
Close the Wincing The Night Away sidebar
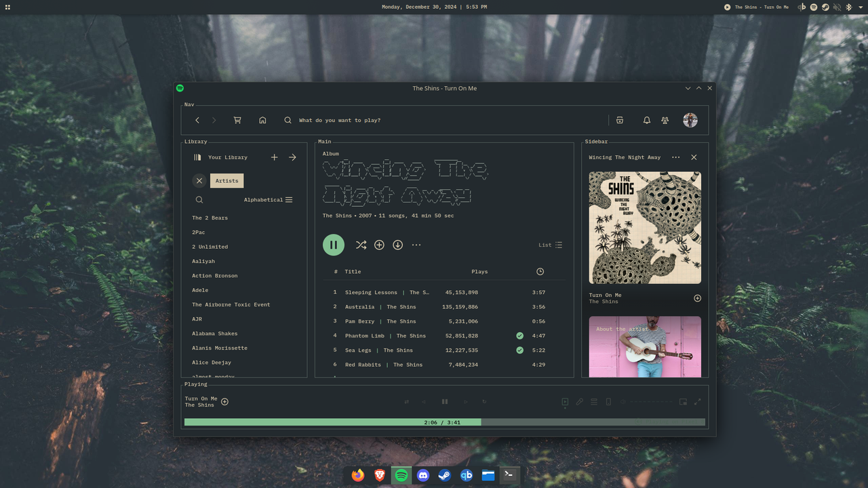694,157
